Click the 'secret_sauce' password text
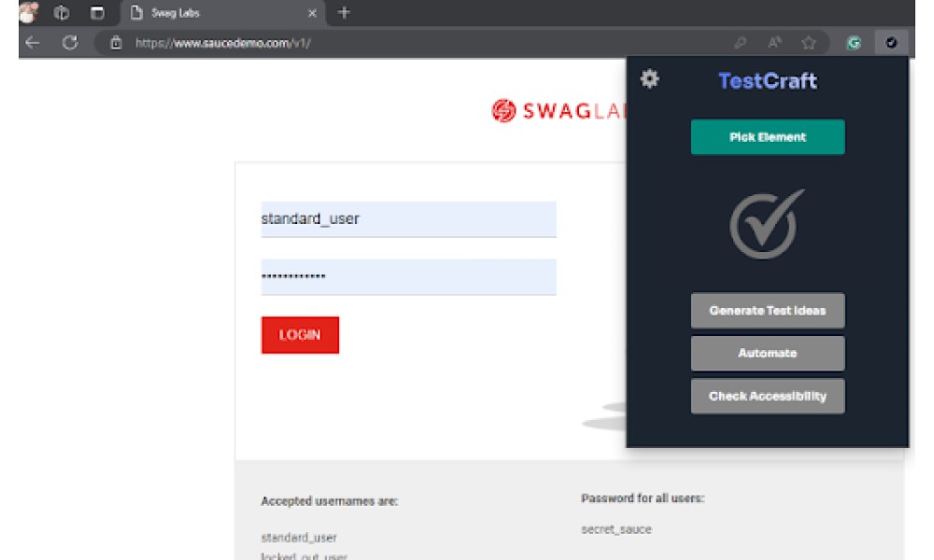Screen dimensions: 934x560 616,529
